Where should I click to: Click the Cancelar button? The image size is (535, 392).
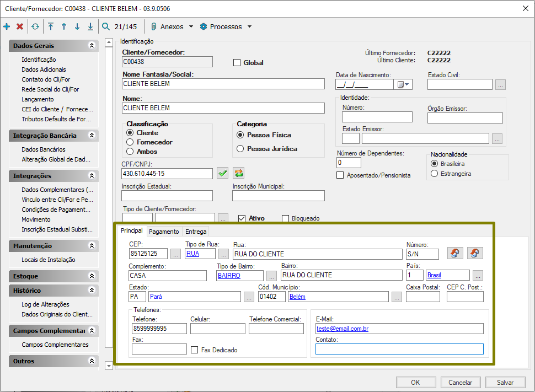pyautogui.click(x=461, y=383)
